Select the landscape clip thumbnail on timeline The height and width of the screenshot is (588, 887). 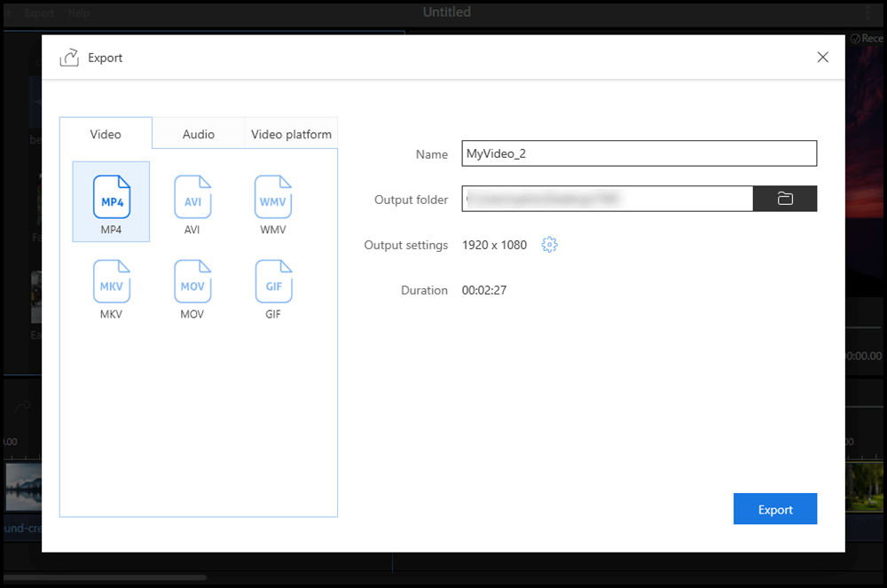click(20, 488)
